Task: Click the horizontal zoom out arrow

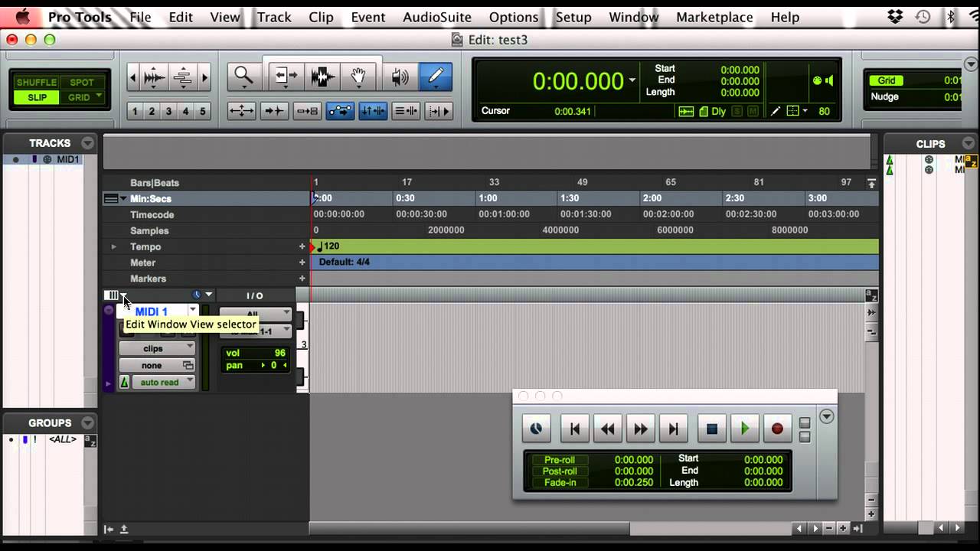Action: point(134,77)
